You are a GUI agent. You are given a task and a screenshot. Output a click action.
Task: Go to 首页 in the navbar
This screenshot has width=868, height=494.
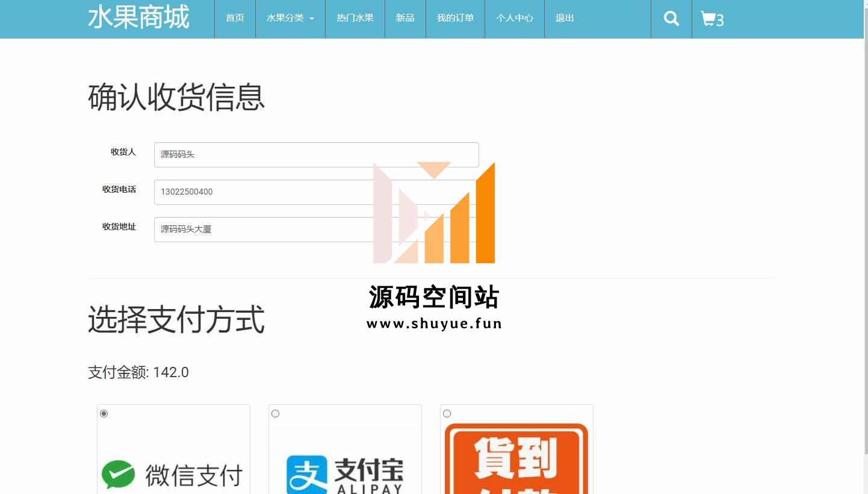[x=235, y=19]
